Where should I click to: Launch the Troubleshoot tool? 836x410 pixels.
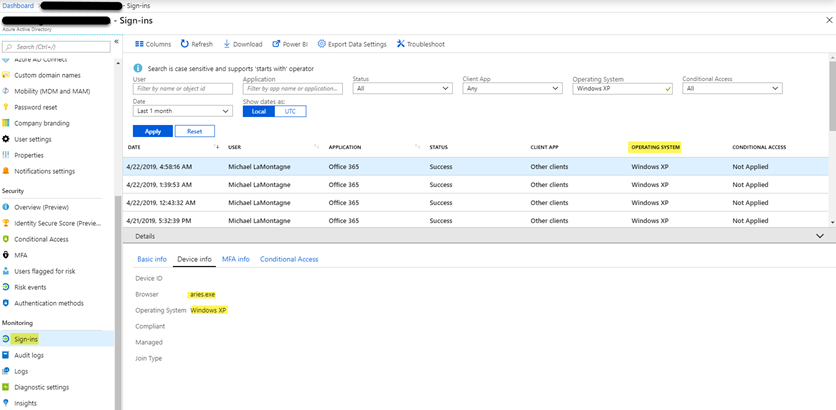[420, 44]
